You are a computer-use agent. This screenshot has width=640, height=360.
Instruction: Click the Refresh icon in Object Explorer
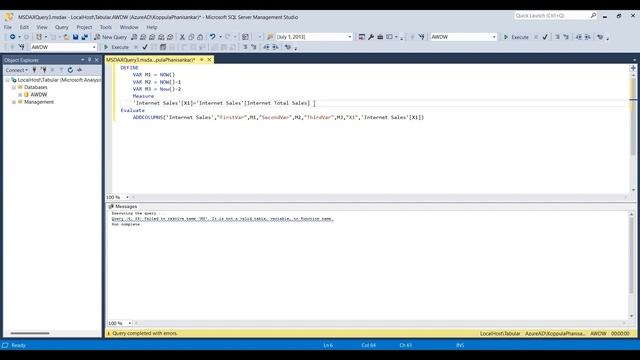(x=70, y=70)
